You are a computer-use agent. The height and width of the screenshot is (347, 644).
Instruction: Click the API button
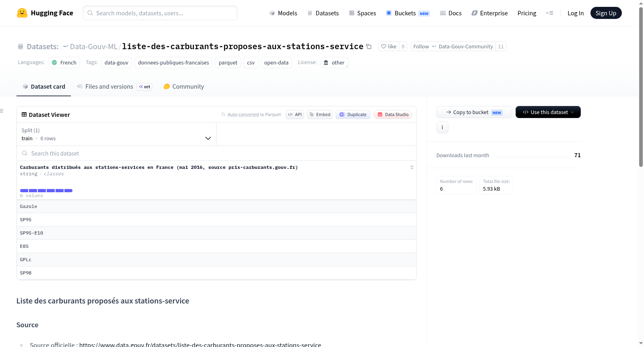[x=295, y=114]
